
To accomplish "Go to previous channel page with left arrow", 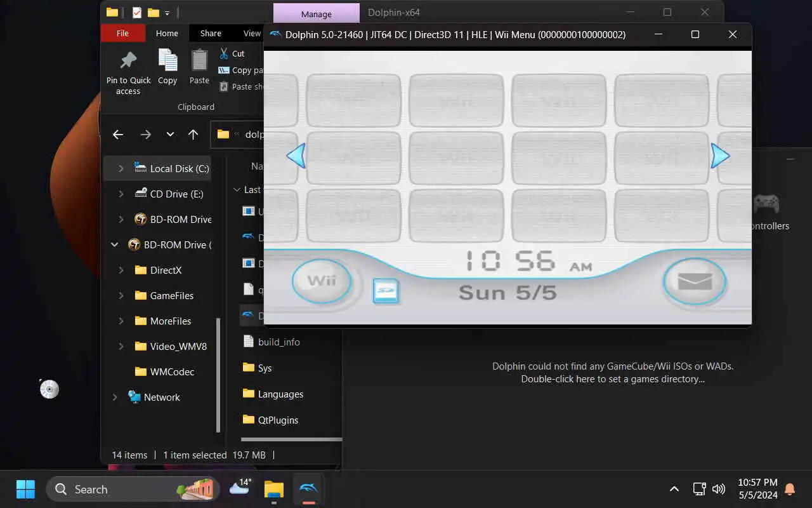I will (296, 156).
